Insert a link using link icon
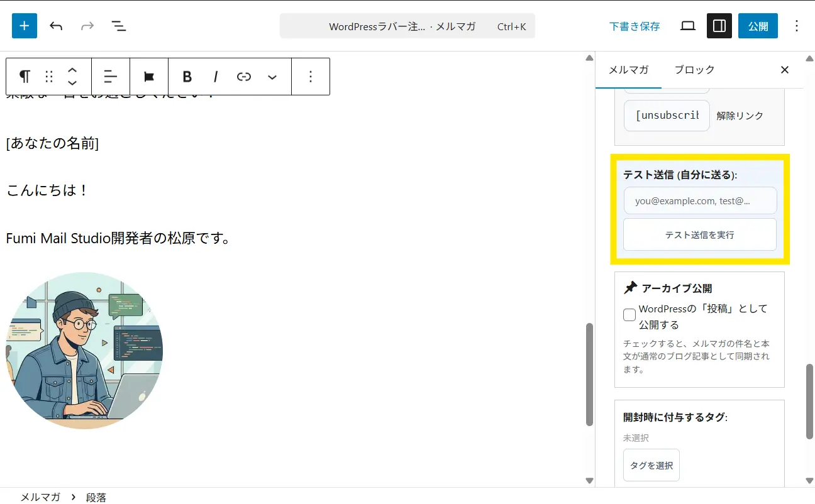This screenshot has height=504, width=815. (x=244, y=77)
